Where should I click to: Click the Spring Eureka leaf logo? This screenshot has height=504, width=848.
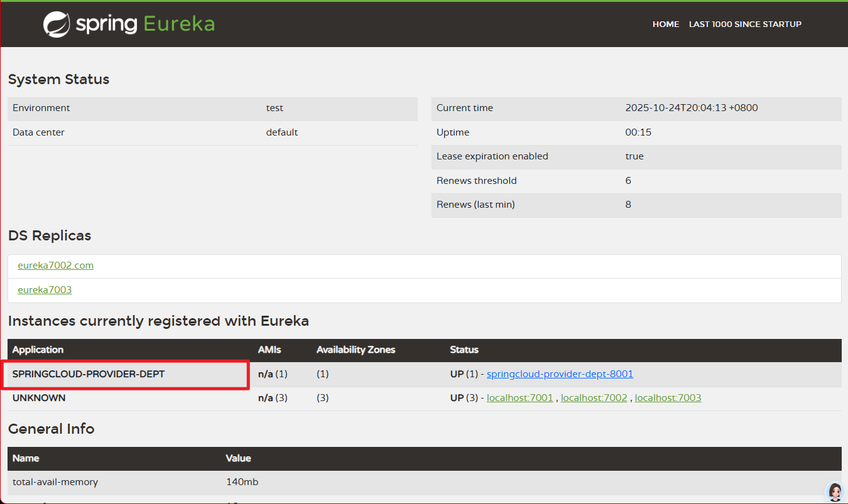pyautogui.click(x=57, y=24)
